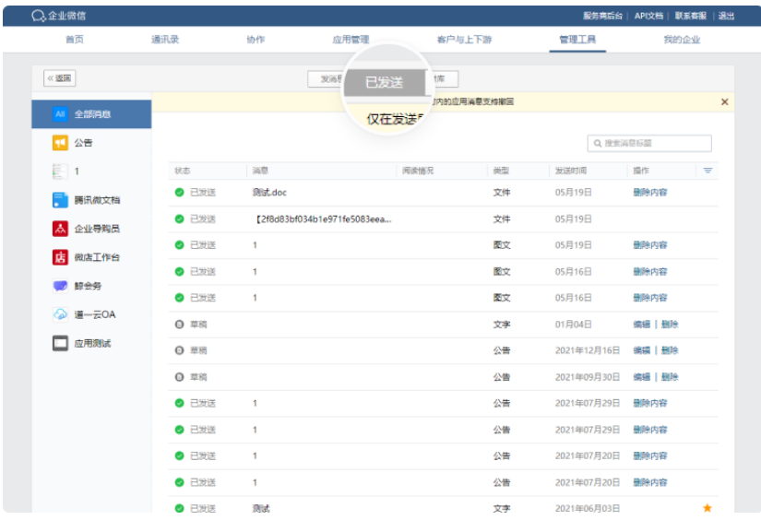Screen dimensions: 761x532
Task: Click the 搜索消息标题 search input field
Action: (x=651, y=143)
